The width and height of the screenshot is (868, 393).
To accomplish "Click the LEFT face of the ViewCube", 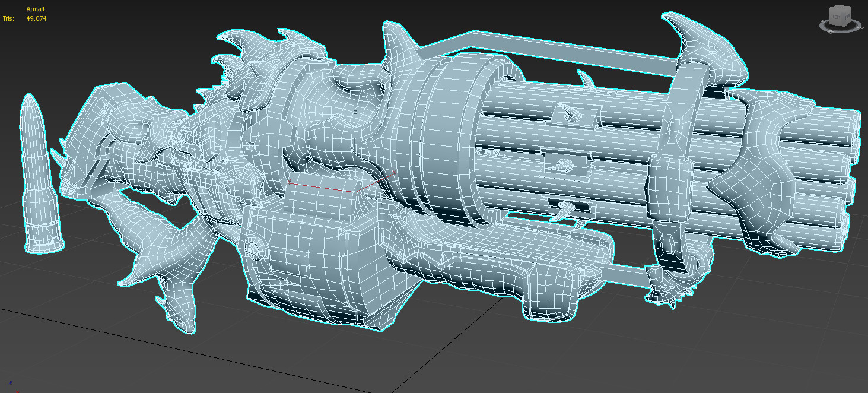I will (835, 16).
